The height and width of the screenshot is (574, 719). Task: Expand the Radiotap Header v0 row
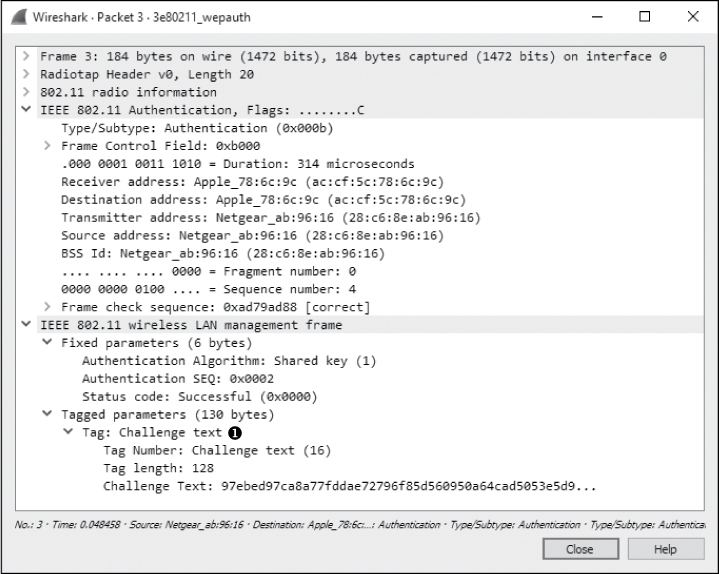click(26, 74)
